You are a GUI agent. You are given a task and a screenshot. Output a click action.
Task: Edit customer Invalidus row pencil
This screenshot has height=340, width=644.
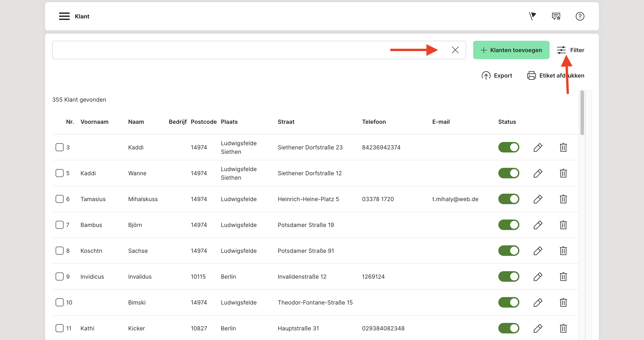[x=538, y=277]
